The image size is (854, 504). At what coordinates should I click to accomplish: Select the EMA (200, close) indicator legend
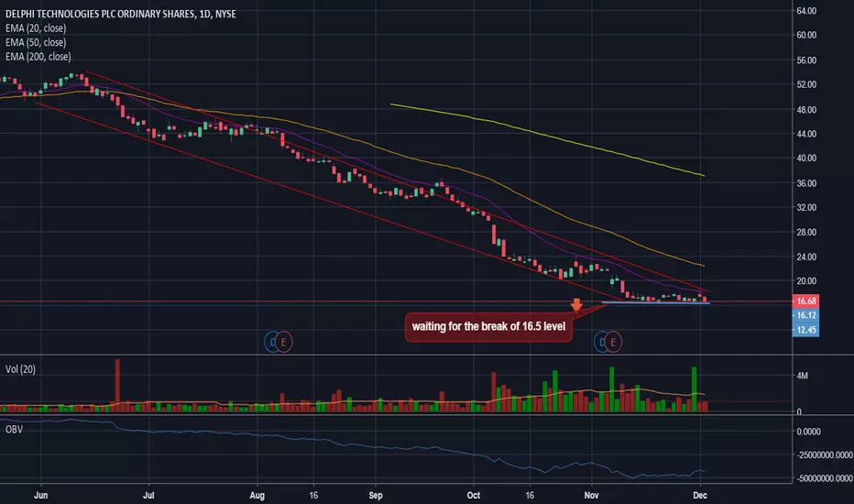38,57
